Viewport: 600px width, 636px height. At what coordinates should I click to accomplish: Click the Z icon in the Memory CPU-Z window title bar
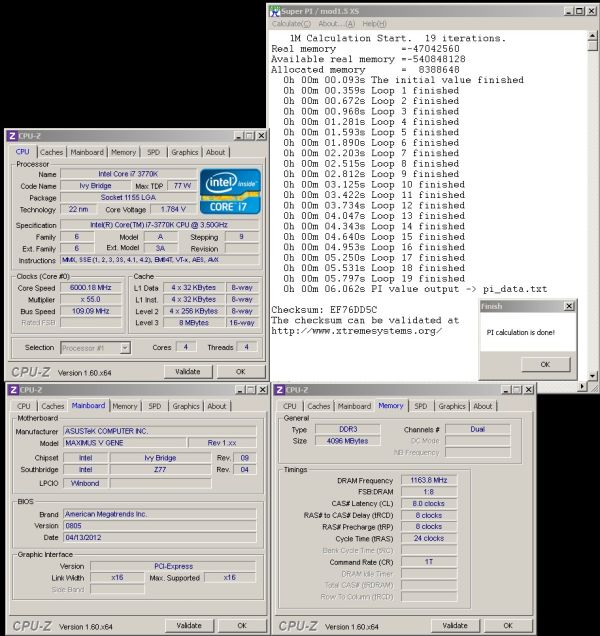click(x=280, y=390)
